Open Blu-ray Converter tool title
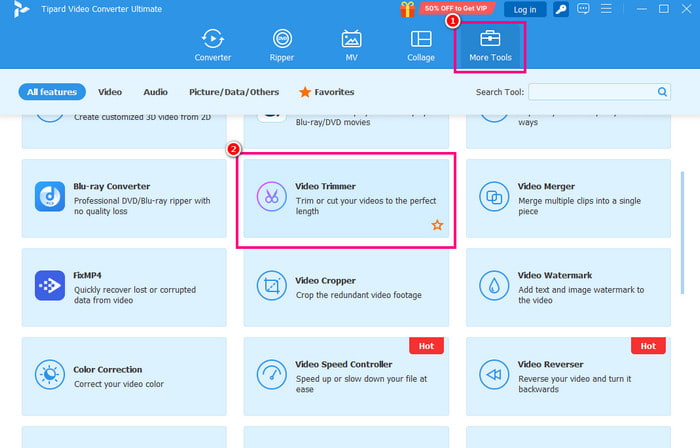 pyautogui.click(x=112, y=186)
